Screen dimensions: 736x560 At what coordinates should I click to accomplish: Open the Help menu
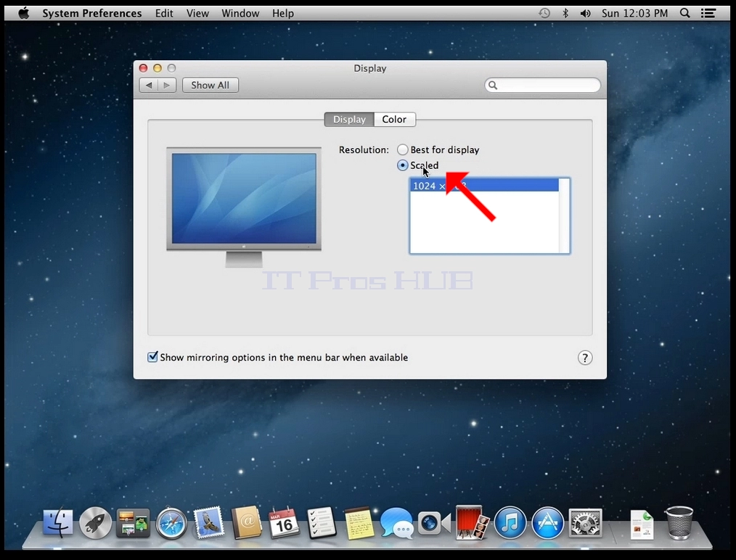283,13
